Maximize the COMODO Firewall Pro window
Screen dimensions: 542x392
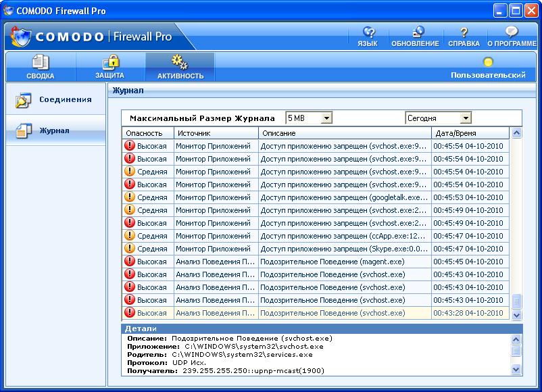pyautogui.click(x=516, y=11)
